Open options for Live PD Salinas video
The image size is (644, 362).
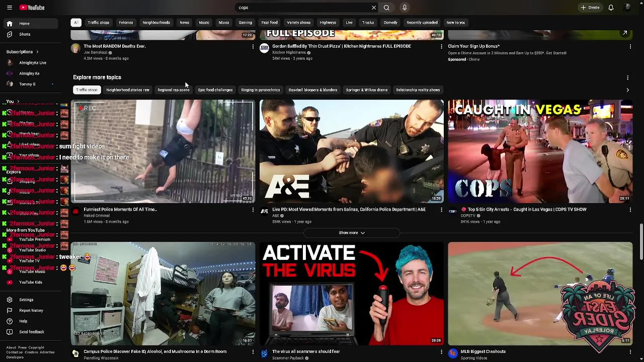point(441,210)
